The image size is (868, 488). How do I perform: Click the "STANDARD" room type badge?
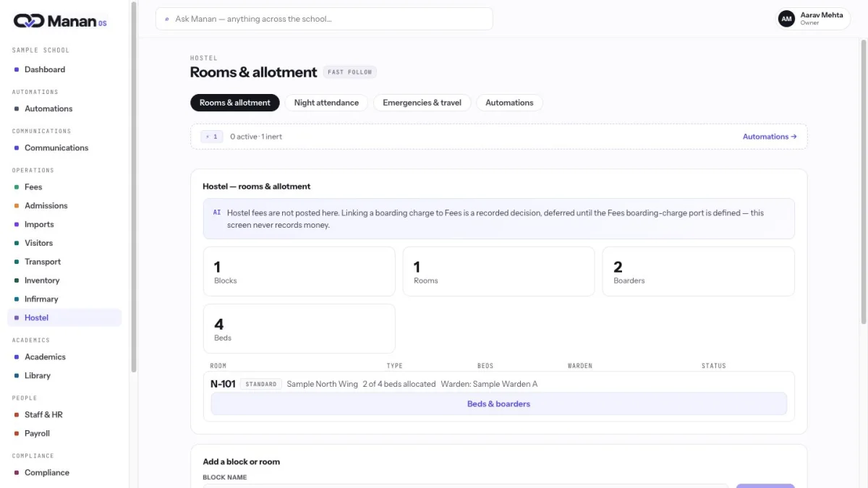tap(261, 384)
